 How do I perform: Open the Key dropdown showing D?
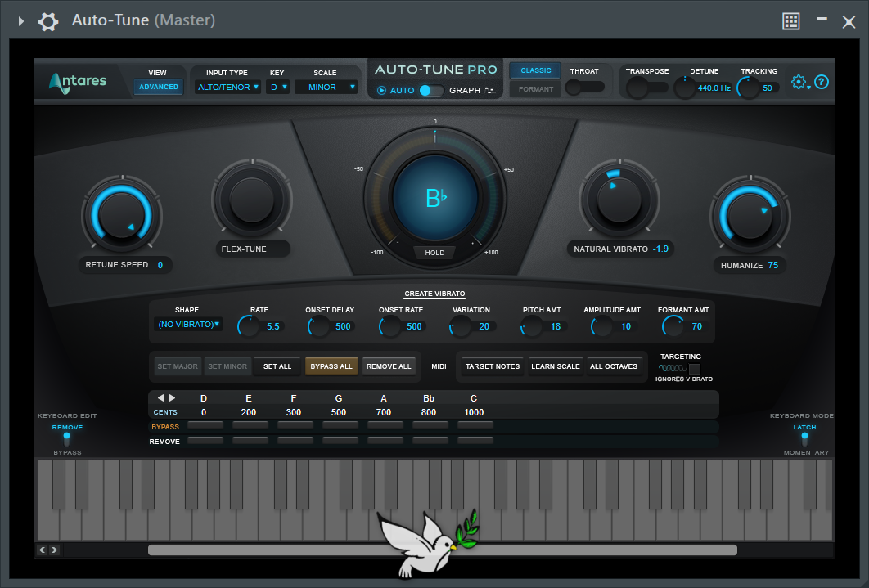[277, 87]
